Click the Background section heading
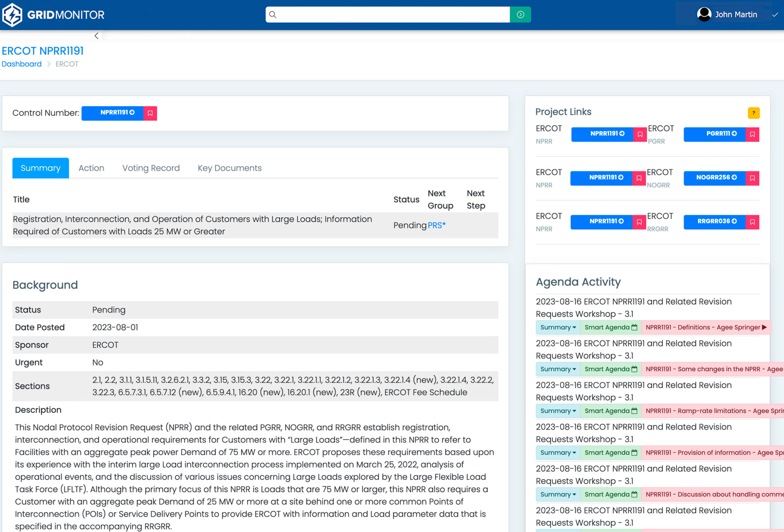The image size is (784, 532). coord(45,285)
